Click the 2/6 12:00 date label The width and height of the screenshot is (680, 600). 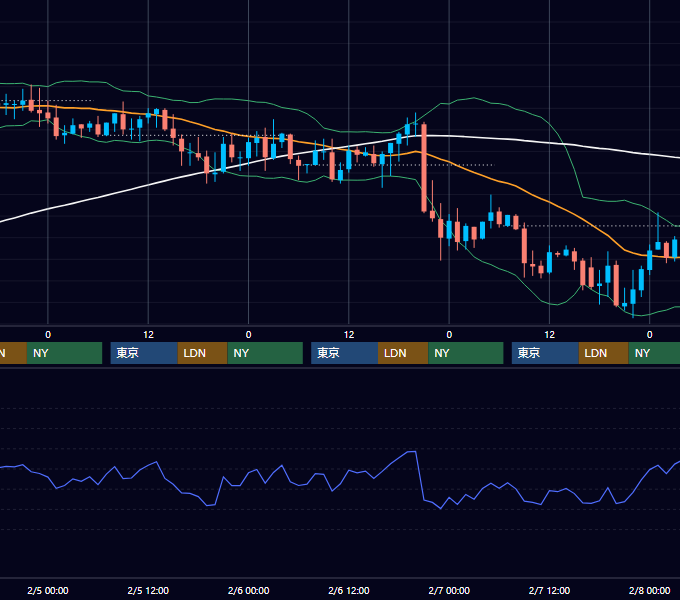349,590
